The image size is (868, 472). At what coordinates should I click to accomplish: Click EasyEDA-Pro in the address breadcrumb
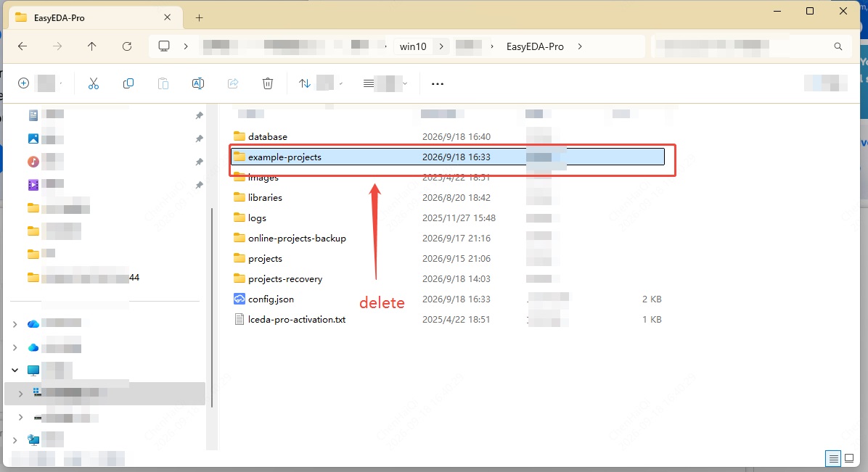(535, 46)
